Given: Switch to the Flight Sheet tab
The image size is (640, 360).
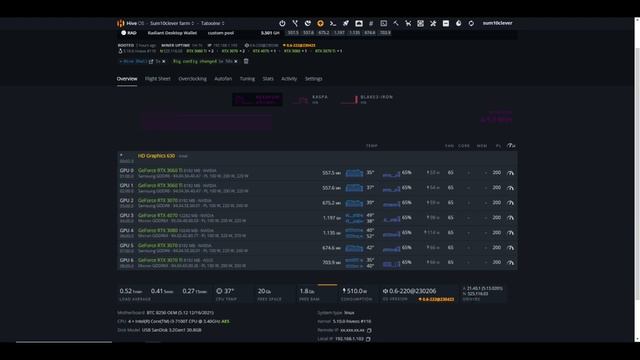Looking at the screenshot, I should (158, 79).
